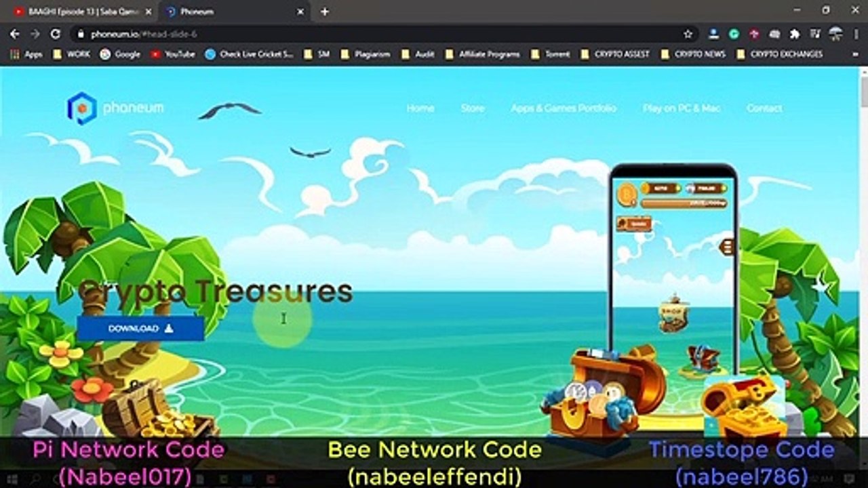This screenshot has width=868, height=488.
Task: Open Apps & Games Portfolio menu item
Action: click(x=564, y=108)
